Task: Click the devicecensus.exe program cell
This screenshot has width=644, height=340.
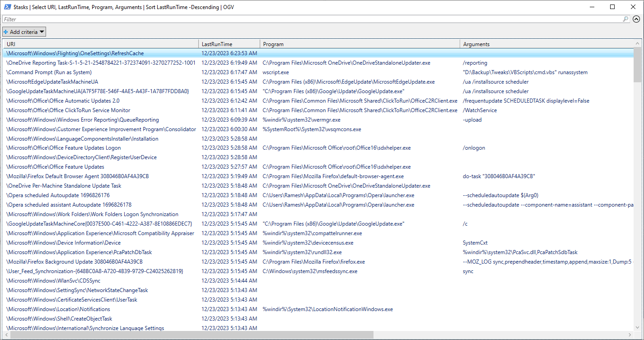Action: 308,243
